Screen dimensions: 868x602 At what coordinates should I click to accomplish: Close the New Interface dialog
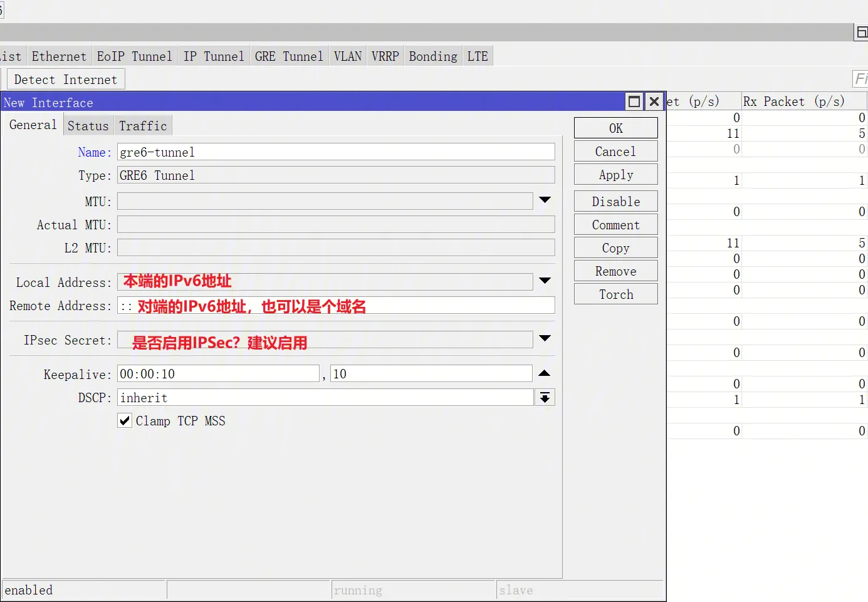coord(654,101)
